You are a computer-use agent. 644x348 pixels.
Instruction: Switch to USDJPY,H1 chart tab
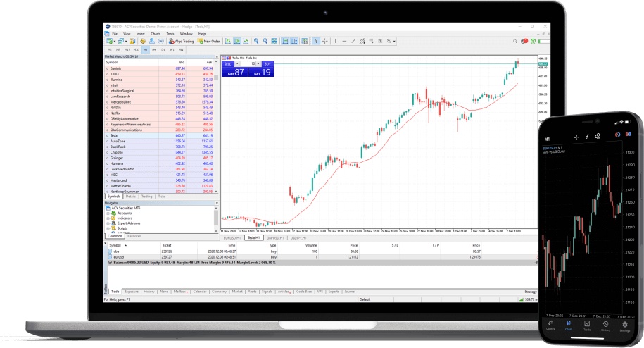click(298, 238)
